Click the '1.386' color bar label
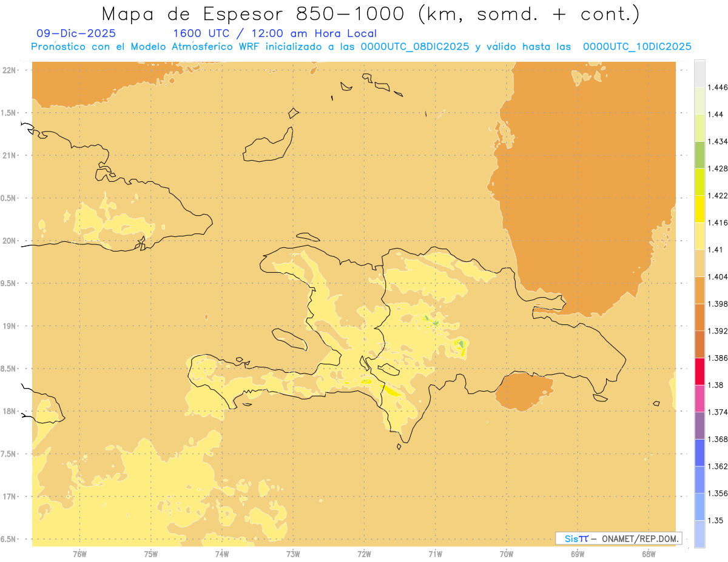Image resolution: width=728 pixels, height=562 pixels. click(718, 358)
